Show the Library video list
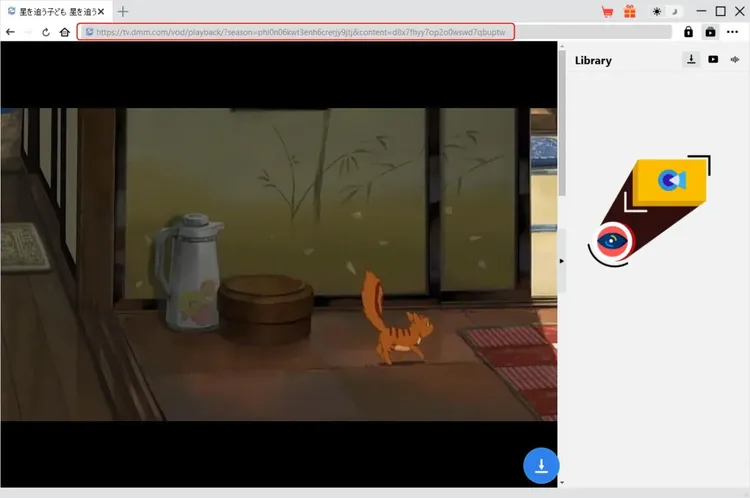Image resolution: width=750 pixels, height=498 pixels. 713,60
